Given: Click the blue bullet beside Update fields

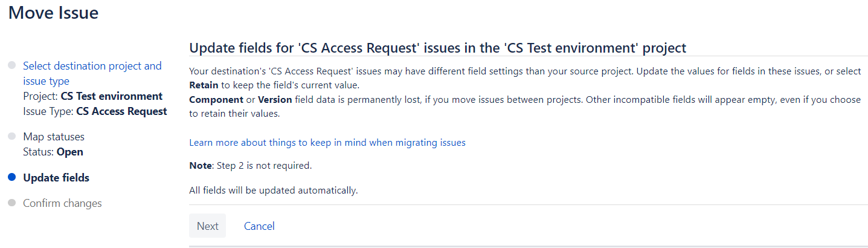Looking at the screenshot, I should pyautogui.click(x=12, y=178).
